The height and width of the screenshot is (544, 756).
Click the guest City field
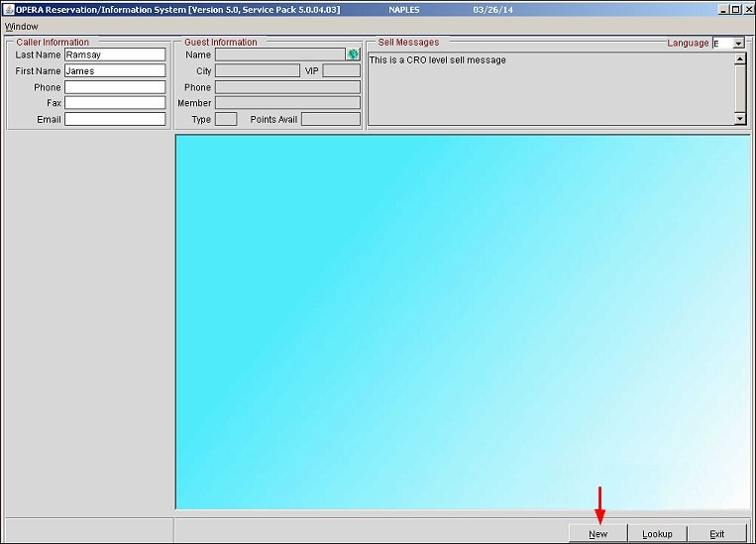tap(257, 71)
